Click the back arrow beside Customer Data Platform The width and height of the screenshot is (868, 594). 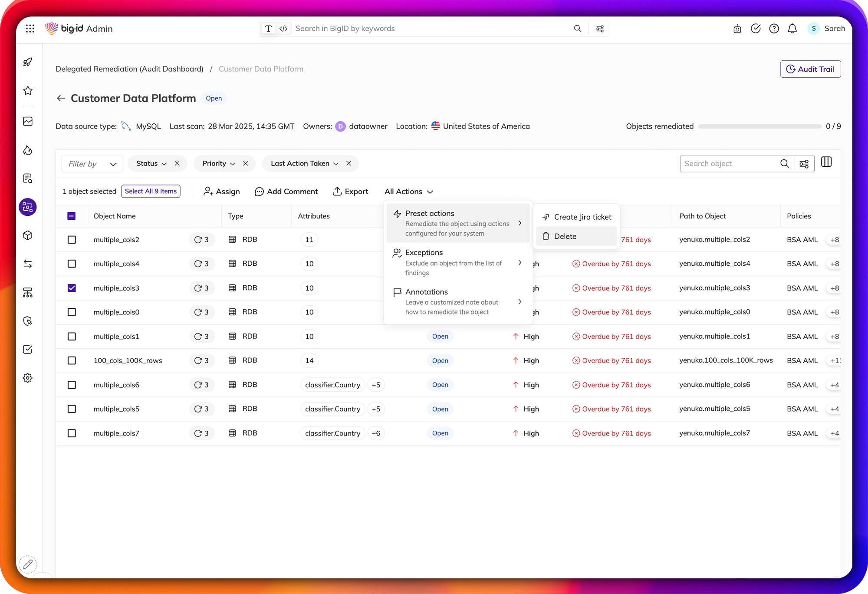click(x=61, y=99)
